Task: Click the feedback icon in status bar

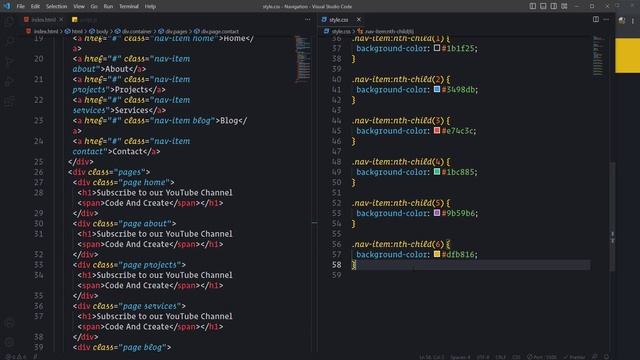Action: coord(595,357)
